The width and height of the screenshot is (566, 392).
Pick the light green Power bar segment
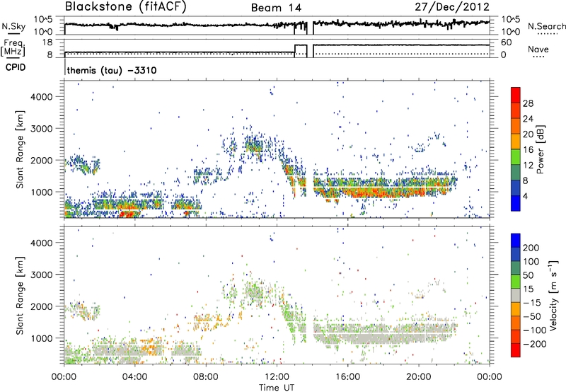pyautogui.click(x=516, y=156)
